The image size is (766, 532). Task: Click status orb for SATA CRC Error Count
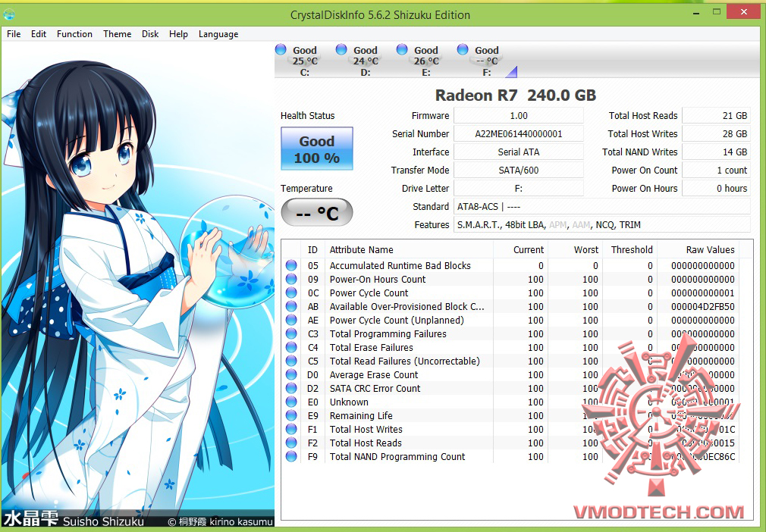click(292, 388)
